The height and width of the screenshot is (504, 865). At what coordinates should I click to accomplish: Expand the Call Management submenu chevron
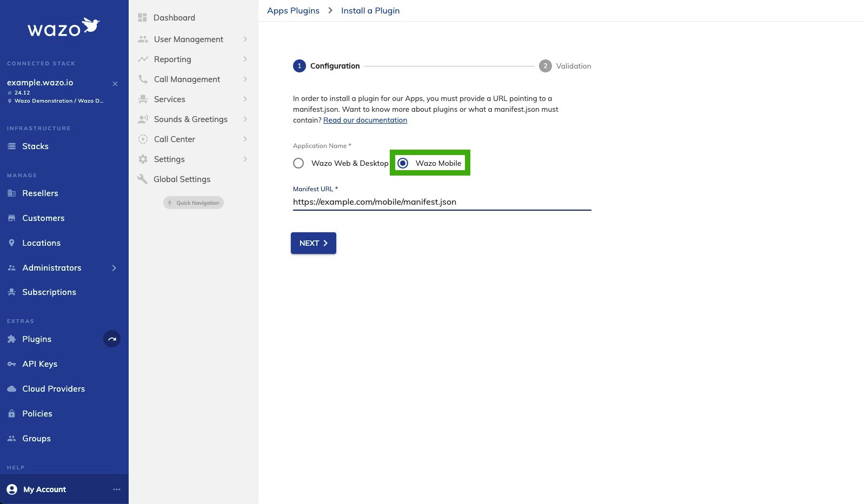tap(245, 79)
